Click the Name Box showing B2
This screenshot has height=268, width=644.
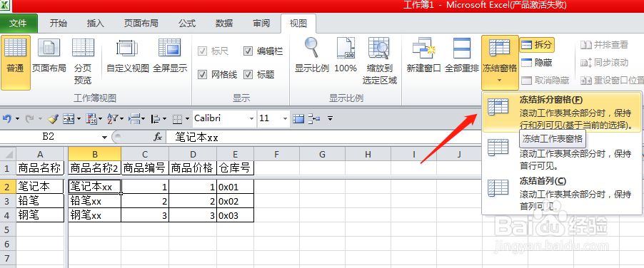pos(49,138)
